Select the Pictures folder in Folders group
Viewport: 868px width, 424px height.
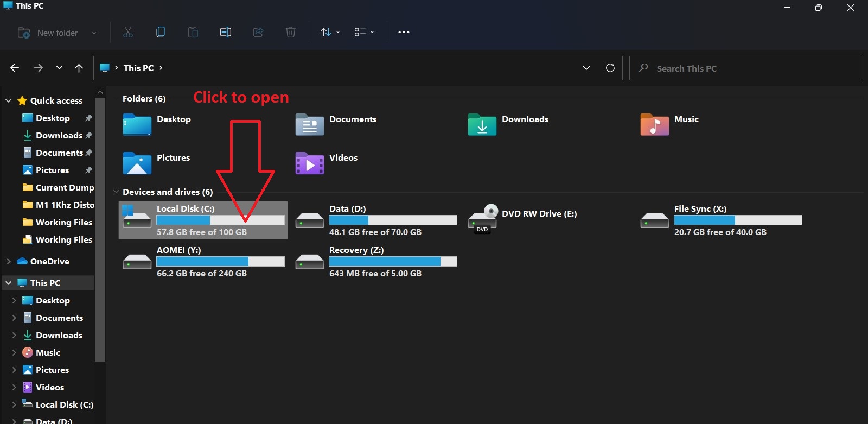(x=156, y=163)
